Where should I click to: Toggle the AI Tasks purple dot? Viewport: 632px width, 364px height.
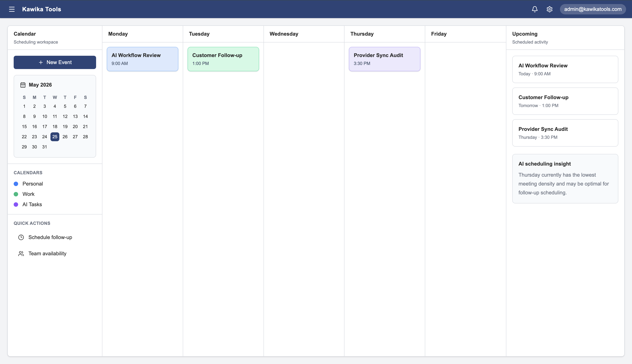click(x=16, y=205)
